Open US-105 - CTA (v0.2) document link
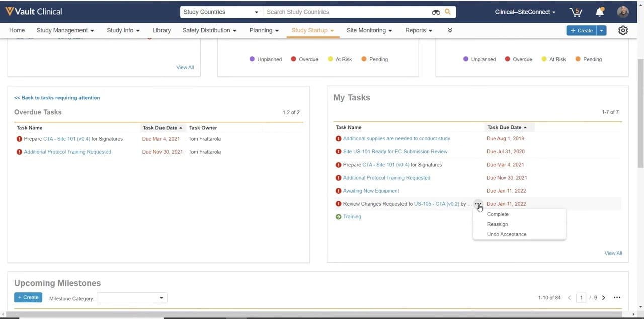Image resolution: width=644 pixels, height=319 pixels. pos(437,204)
